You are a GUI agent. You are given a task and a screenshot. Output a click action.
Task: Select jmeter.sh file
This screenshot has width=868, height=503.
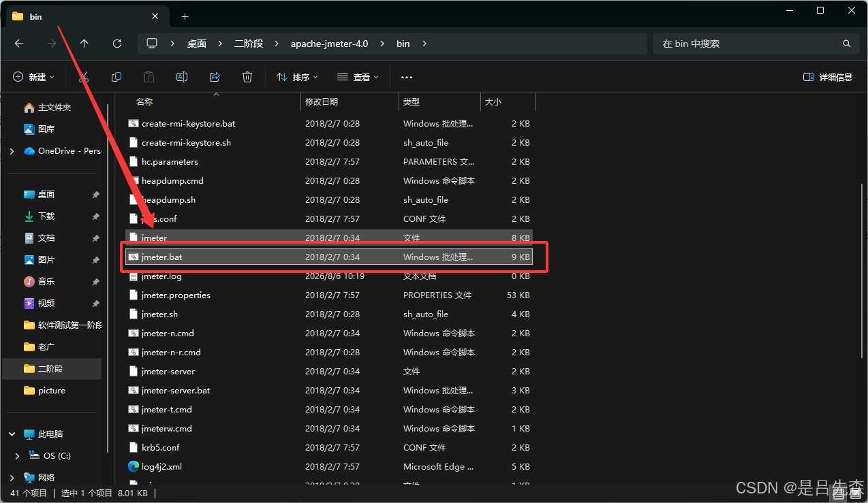[x=329, y=314]
